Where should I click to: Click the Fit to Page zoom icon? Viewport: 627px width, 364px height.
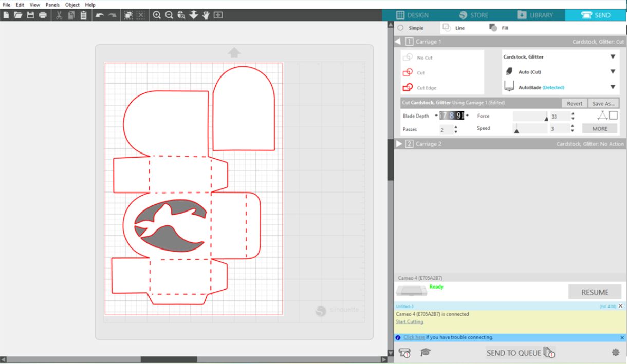218,15
